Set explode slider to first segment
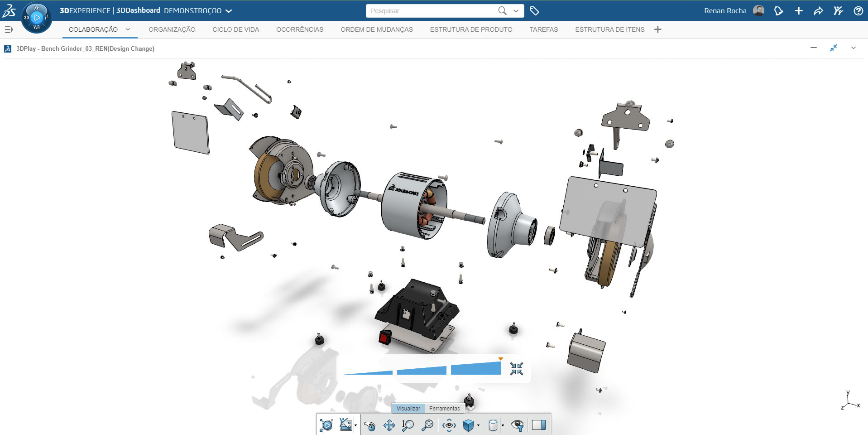The image size is (868, 439). (x=368, y=372)
